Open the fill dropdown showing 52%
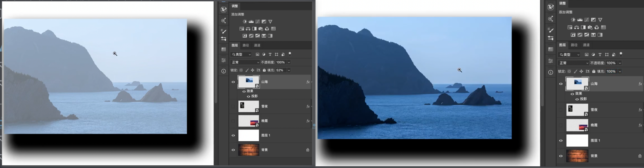The height and width of the screenshot is (168, 644). pos(289,70)
